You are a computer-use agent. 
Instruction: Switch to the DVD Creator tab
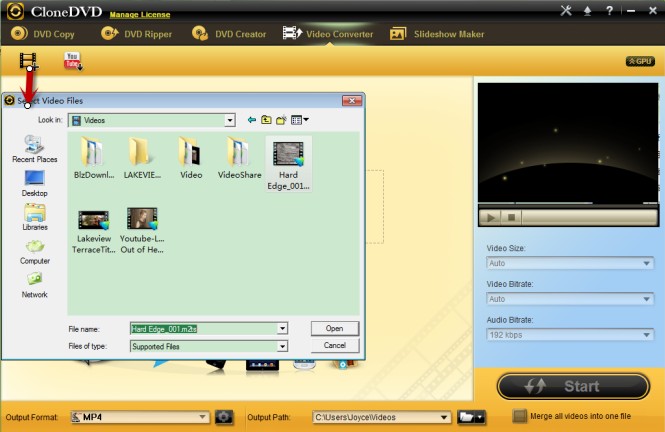click(x=229, y=34)
